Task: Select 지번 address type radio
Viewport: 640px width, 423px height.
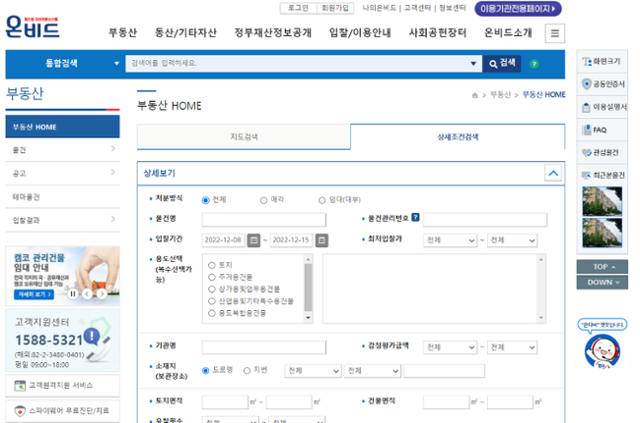Action: point(247,371)
